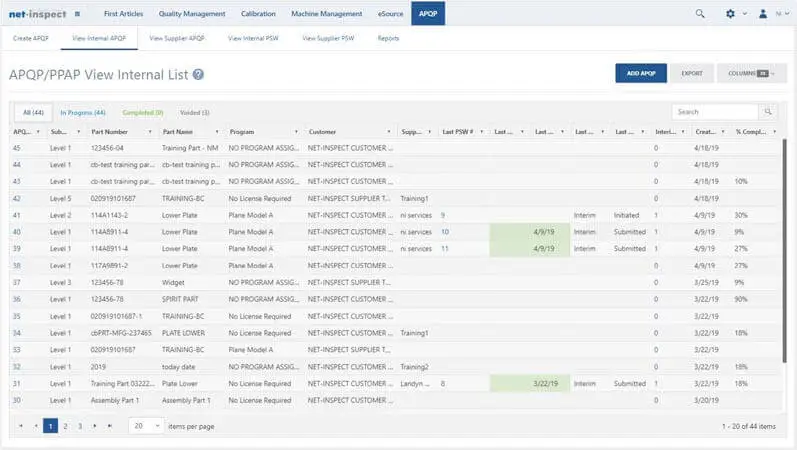Screen dimensions: 797x450
Task: Click the ADD APQP button
Action: 641,74
